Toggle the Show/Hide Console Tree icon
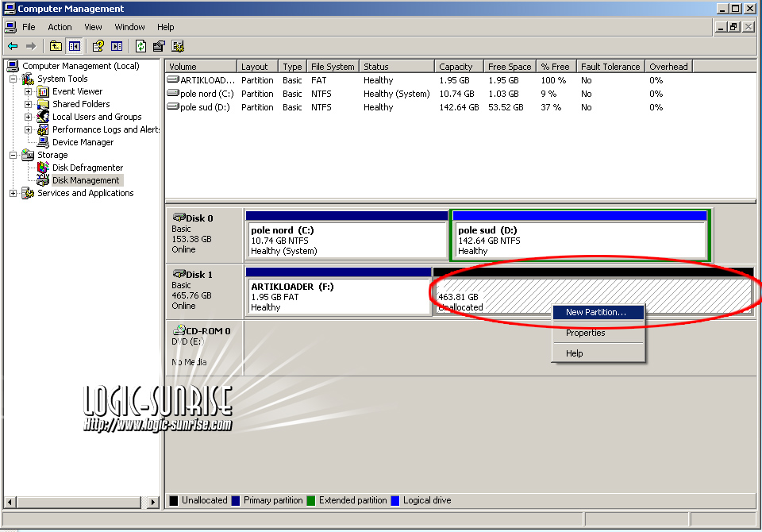The width and height of the screenshot is (762, 532). [x=74, y=46]
